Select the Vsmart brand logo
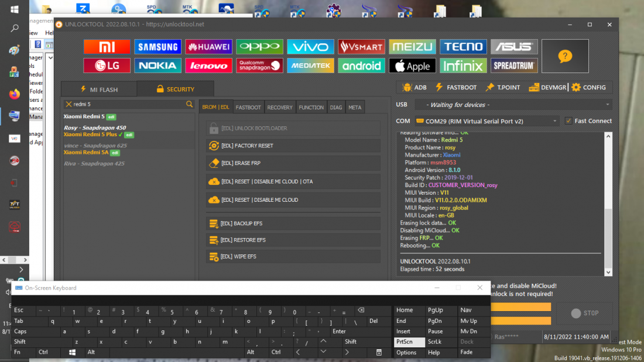This screenshot has height=362, width=644. pos(361,47)
